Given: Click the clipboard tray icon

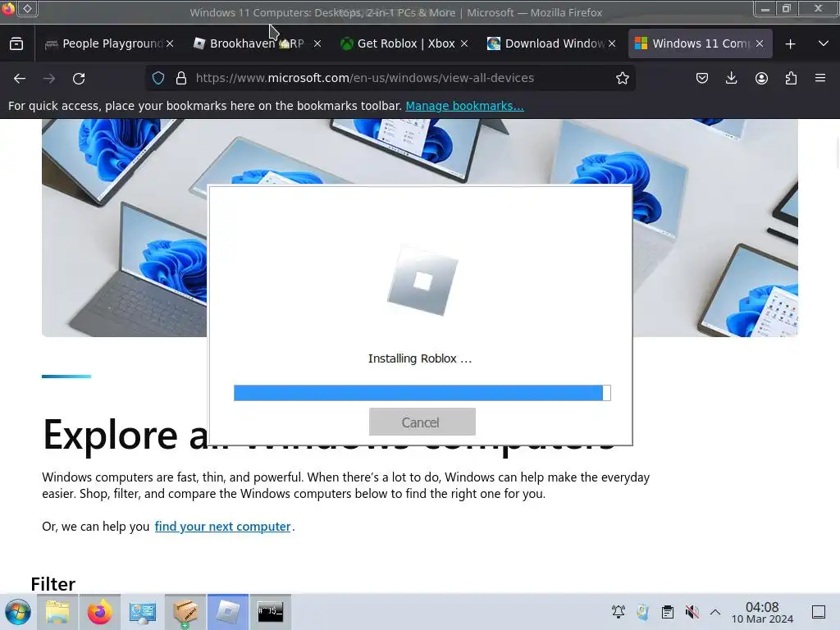Looking at the screenshot, I should 668,612.
